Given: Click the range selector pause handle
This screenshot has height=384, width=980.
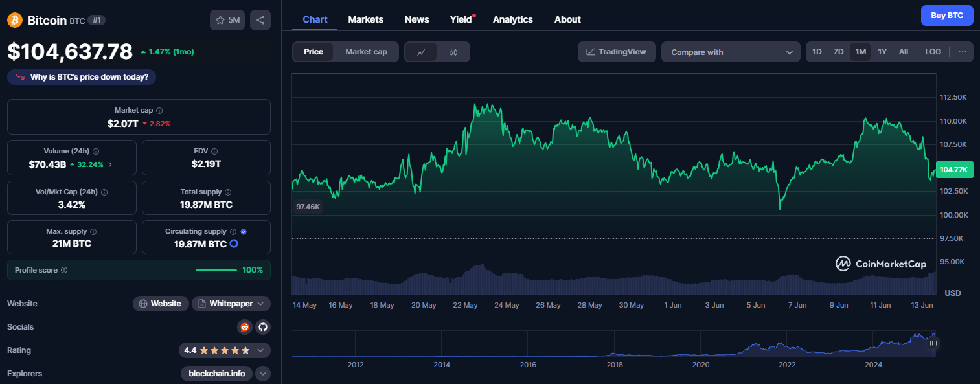Looking at the screenshot, I should coord(933,343).
